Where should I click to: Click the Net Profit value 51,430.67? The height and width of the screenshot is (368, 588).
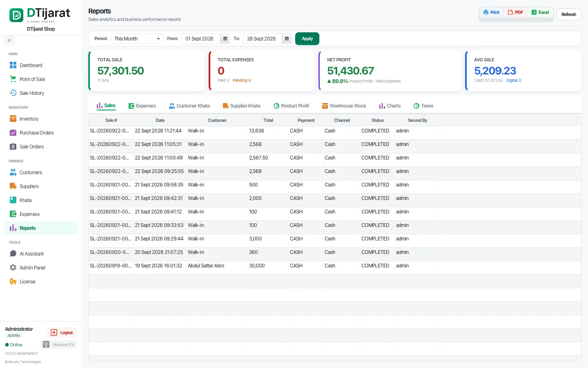click(x=350, y=71)
